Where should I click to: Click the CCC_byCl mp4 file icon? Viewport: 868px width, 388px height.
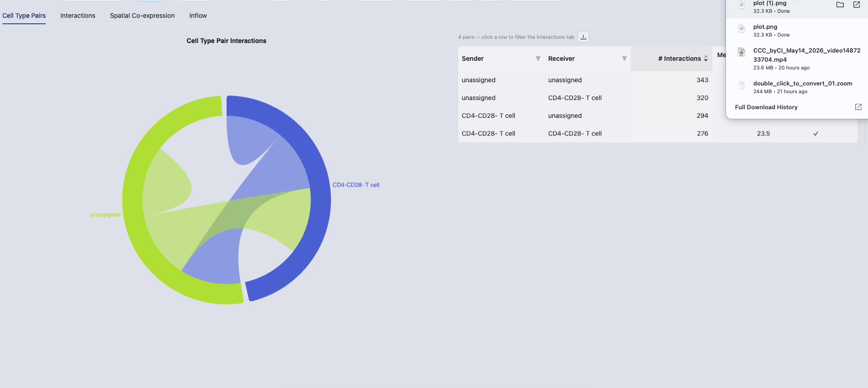click(741, 52)
